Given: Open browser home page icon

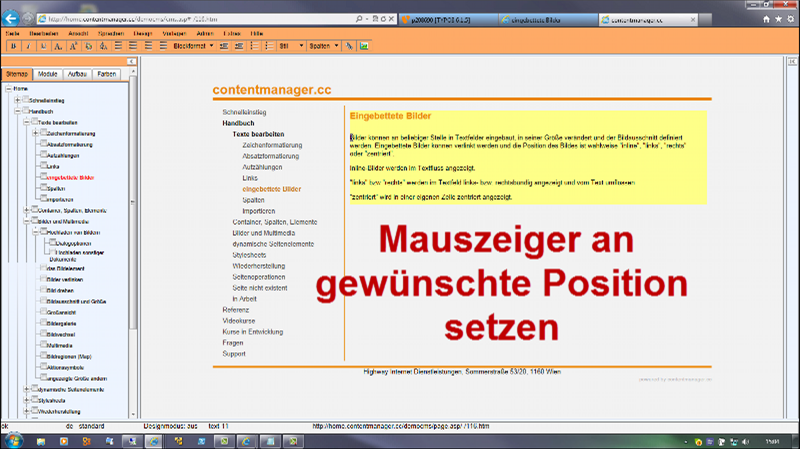Looking at the screenshot, I should tap(766, 19).
